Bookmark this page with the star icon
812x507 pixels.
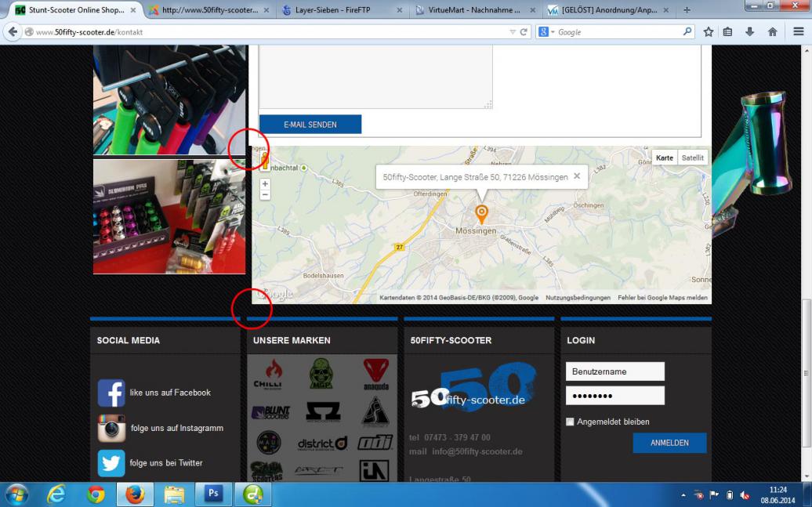[x=709, y=32]
